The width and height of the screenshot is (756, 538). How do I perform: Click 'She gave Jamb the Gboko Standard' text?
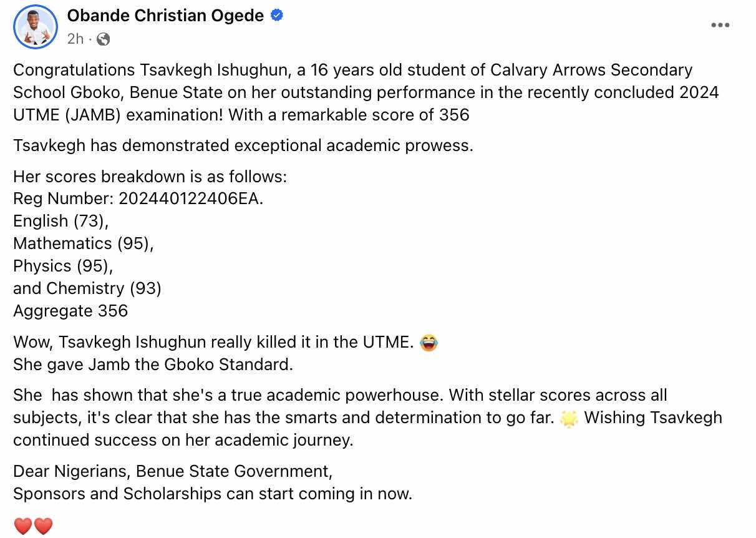click(x=153, y=364)
